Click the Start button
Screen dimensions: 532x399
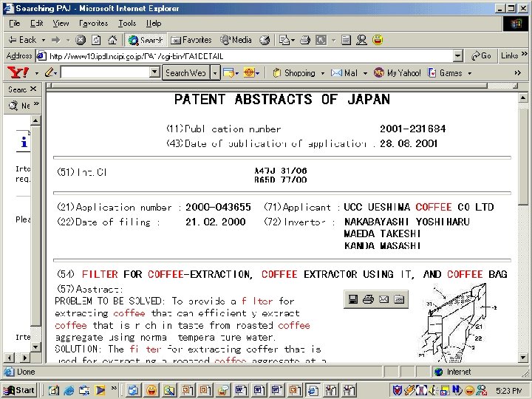(19, 390)
